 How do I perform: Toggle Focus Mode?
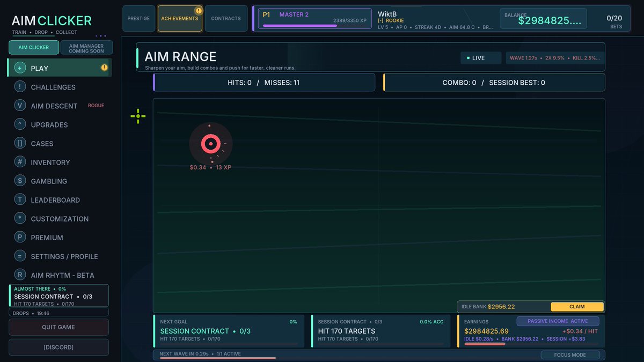tap(570, 355)
